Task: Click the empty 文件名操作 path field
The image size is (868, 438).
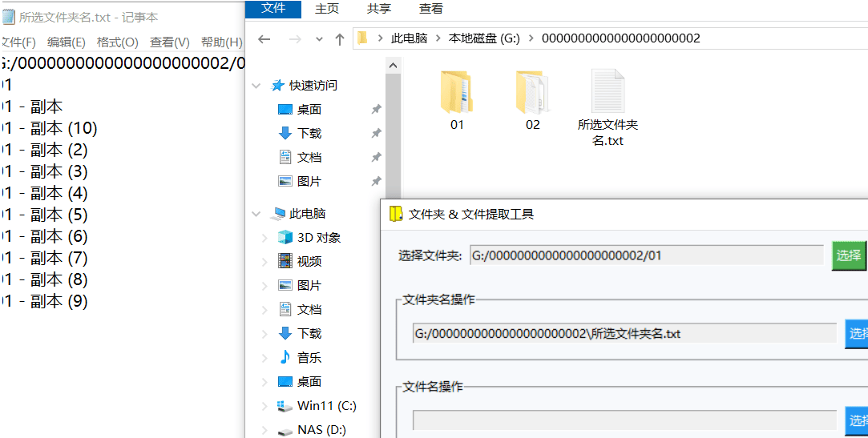Action: coord(624,420)
